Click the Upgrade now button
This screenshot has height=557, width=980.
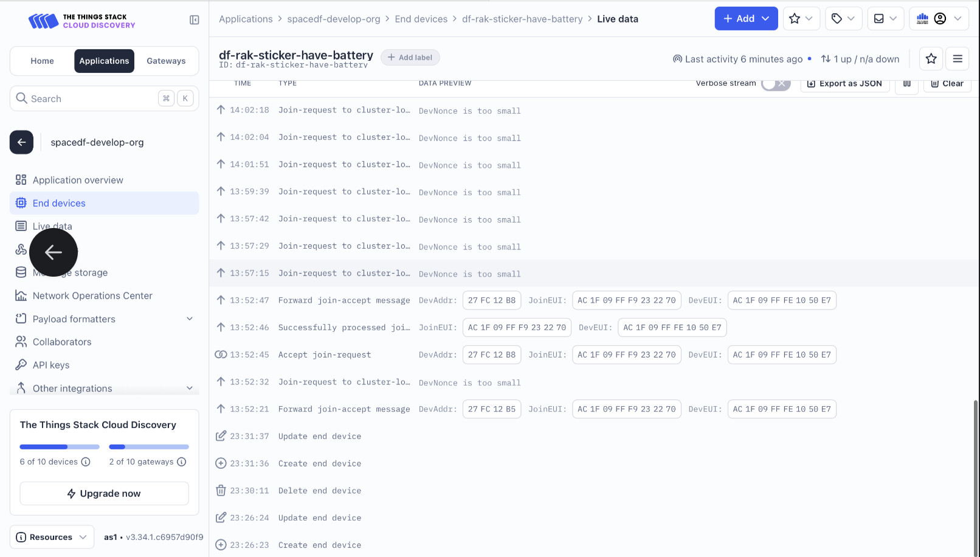(104, 493)
